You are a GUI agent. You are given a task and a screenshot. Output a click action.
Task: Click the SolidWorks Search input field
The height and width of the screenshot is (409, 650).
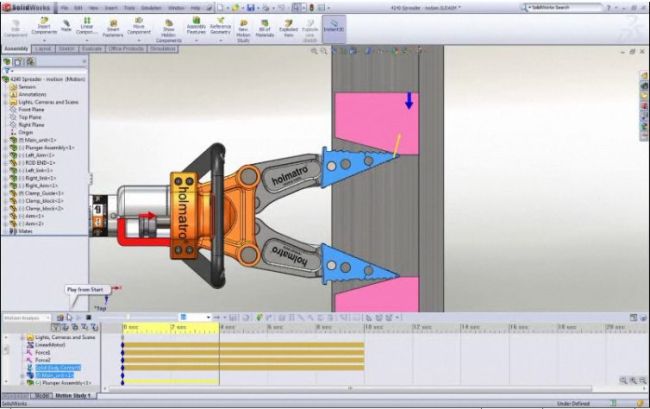coord(566,7)
